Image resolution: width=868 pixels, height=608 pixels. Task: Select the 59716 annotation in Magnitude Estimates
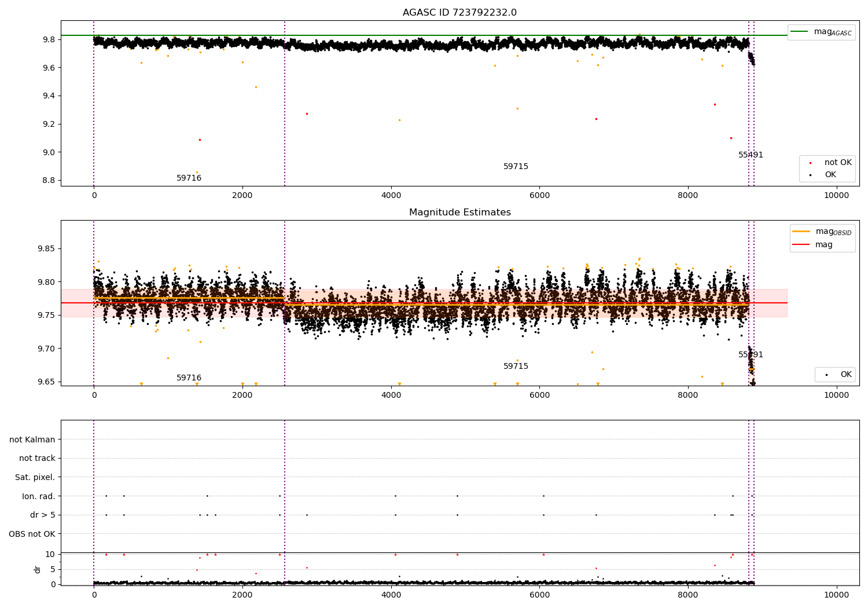[189, 378]
